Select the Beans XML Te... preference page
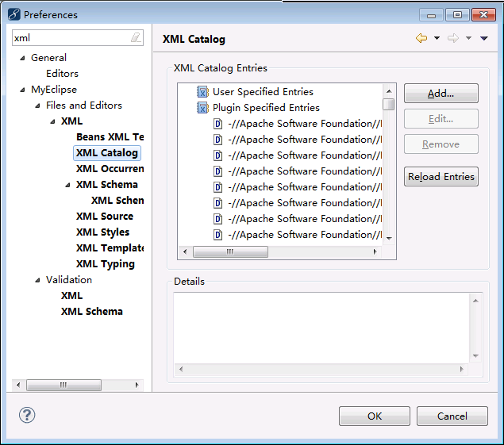Viewport: 504px width, 445px height. 110,137
